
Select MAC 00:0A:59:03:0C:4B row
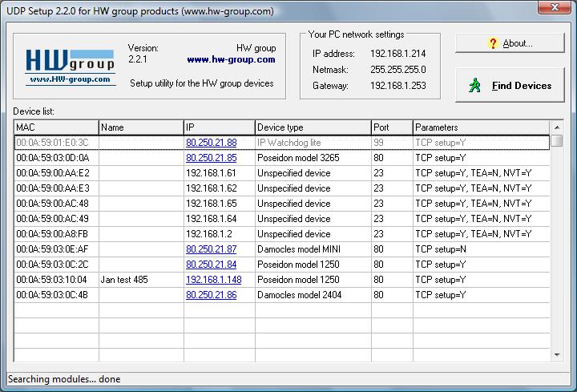282,295
